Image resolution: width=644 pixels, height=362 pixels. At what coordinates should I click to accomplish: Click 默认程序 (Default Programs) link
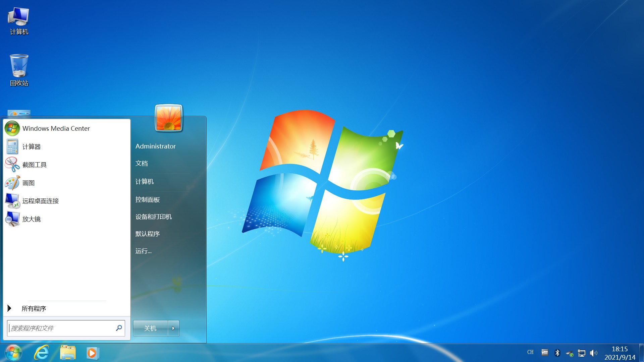(148, 234)
